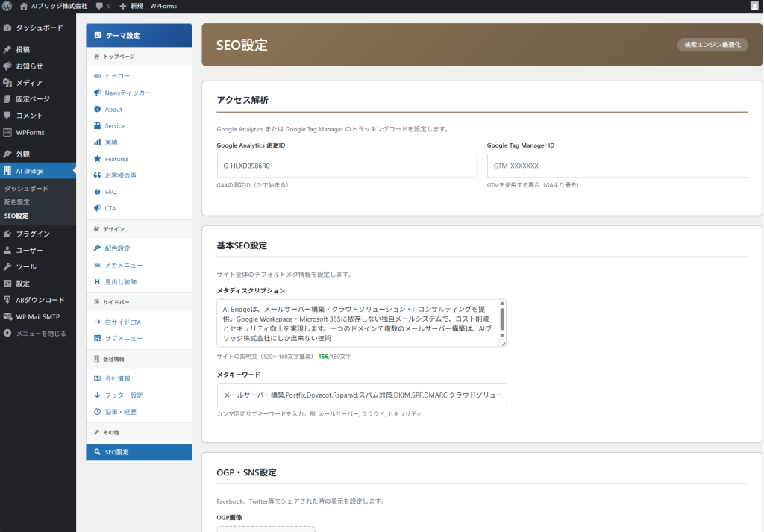Click the Google Tag Manager ID field
This screenshot has height=532, width=764.
pyautogui.click(x=617, y=166)
